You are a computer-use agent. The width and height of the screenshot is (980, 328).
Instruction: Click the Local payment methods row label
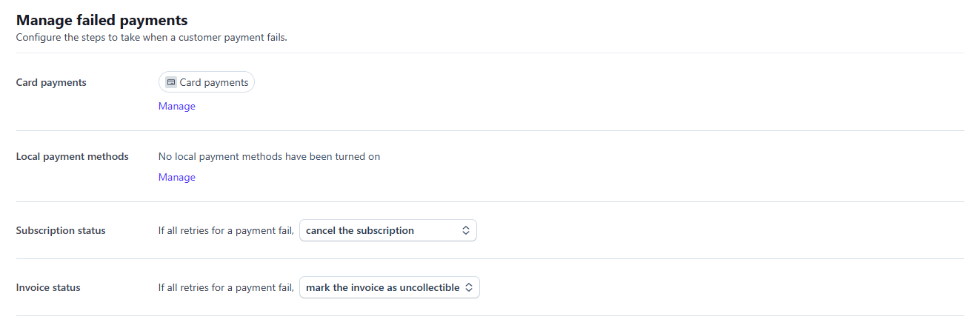[x=73, y=156]
